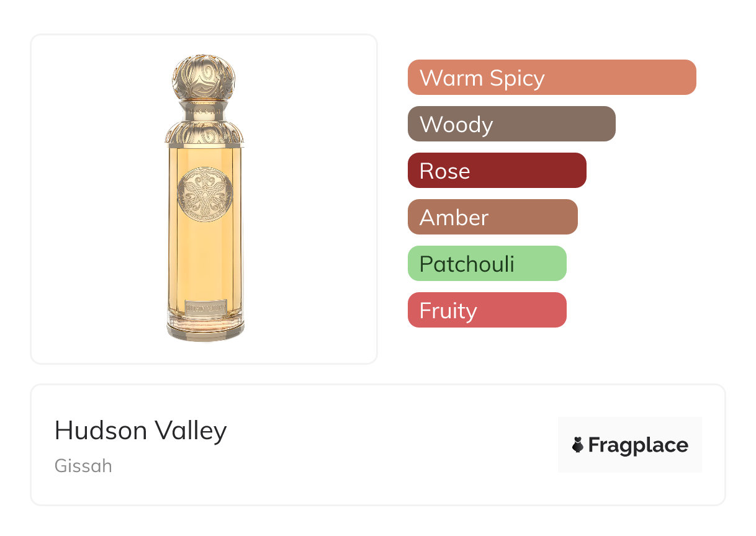The height and width of the screenshot is (536, 756).
Task: Click blank area between title and Fragplace logo
Action: (x=391, y=445)
